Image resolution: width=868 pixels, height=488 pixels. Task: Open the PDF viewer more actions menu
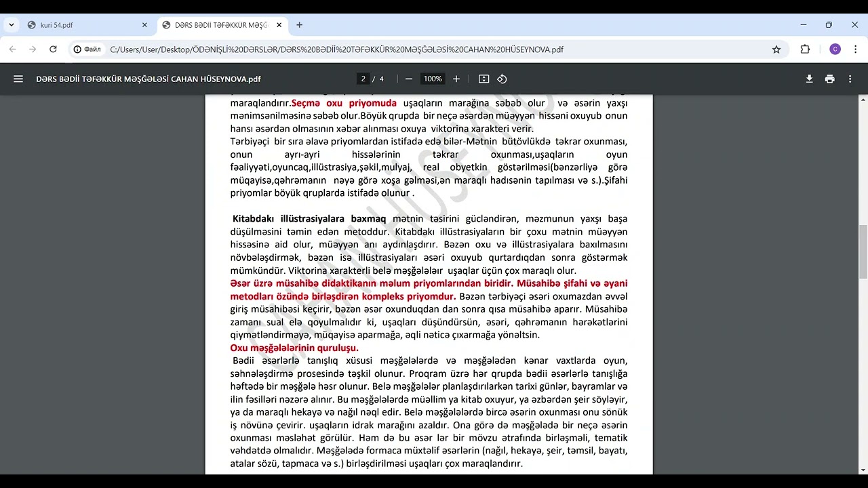tap(850, 79)
